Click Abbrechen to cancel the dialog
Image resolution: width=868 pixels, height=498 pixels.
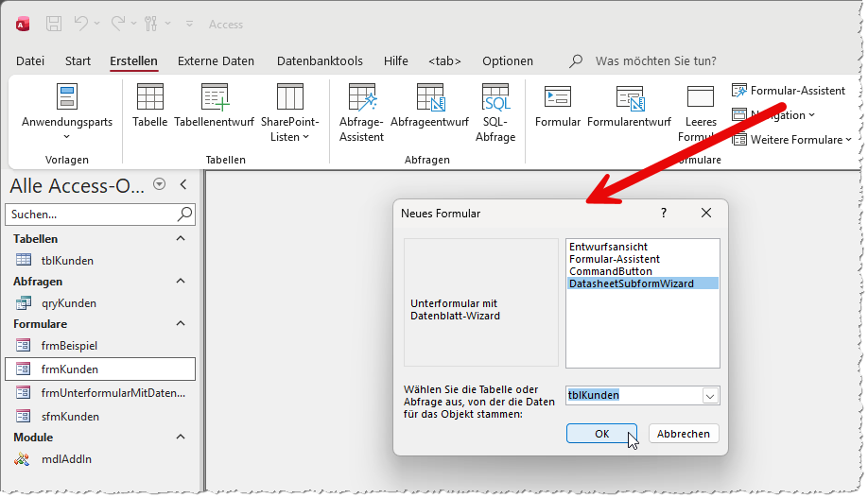point(683,434)
